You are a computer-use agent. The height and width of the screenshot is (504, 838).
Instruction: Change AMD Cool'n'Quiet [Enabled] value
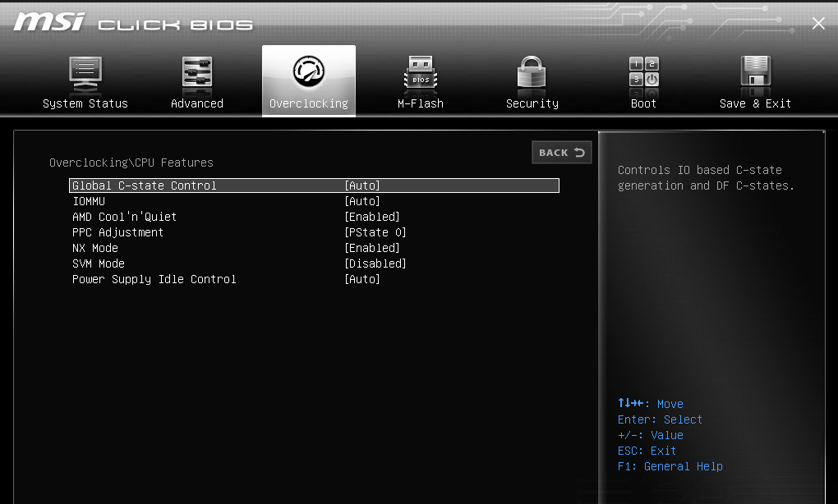[372, 217]
